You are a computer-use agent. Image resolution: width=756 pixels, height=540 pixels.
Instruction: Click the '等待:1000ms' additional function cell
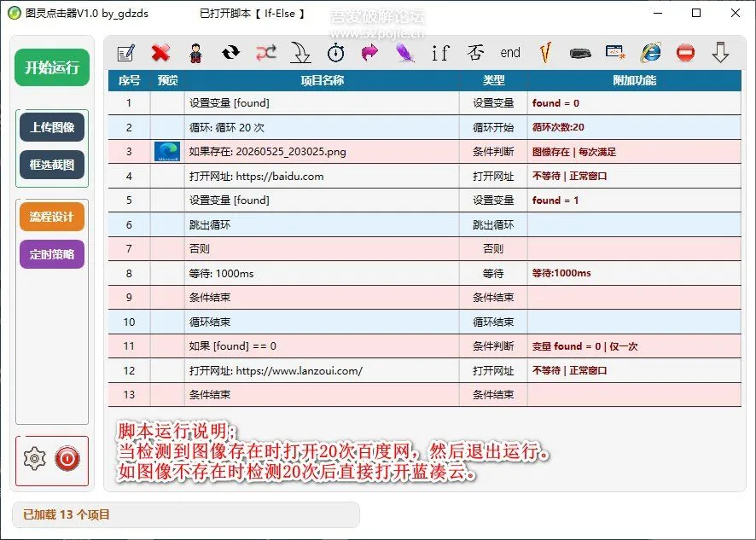634,273
